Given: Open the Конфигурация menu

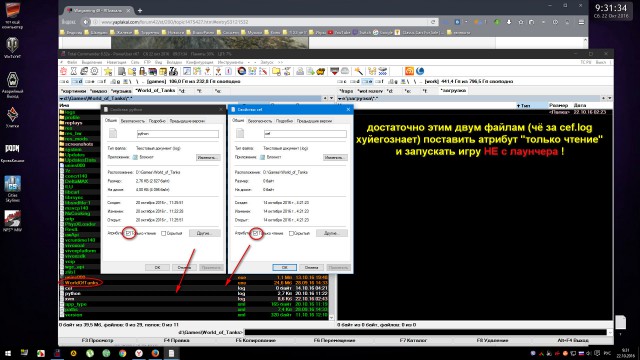Looking at the screenshot, I should tap(200, 62).
